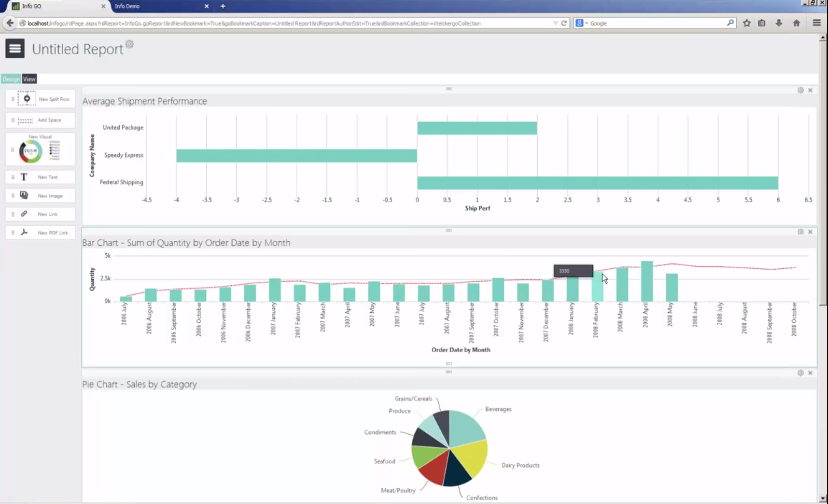828x504 pixels.
Task: Switch to Design mode tab
Action: 11,79
